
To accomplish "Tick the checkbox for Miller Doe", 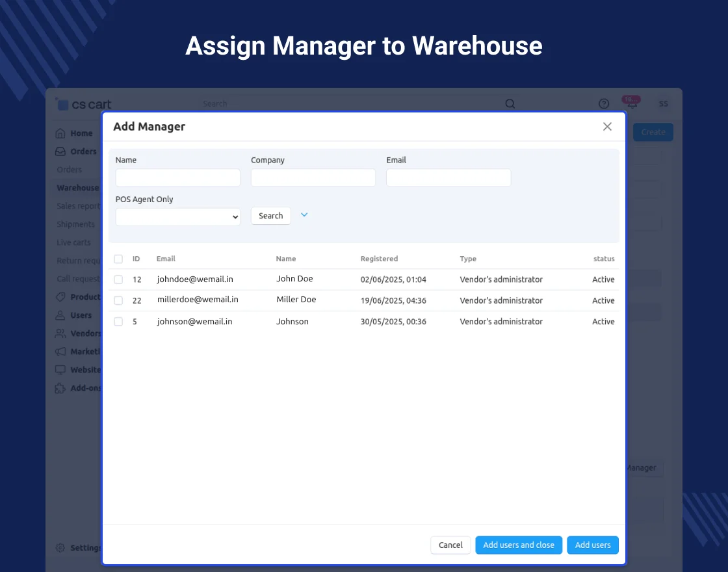I will 118,300.
